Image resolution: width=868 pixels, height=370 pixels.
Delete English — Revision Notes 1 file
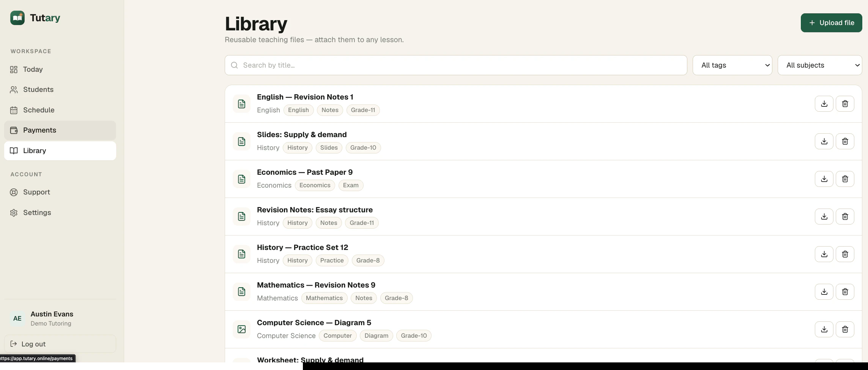[845, 104]
